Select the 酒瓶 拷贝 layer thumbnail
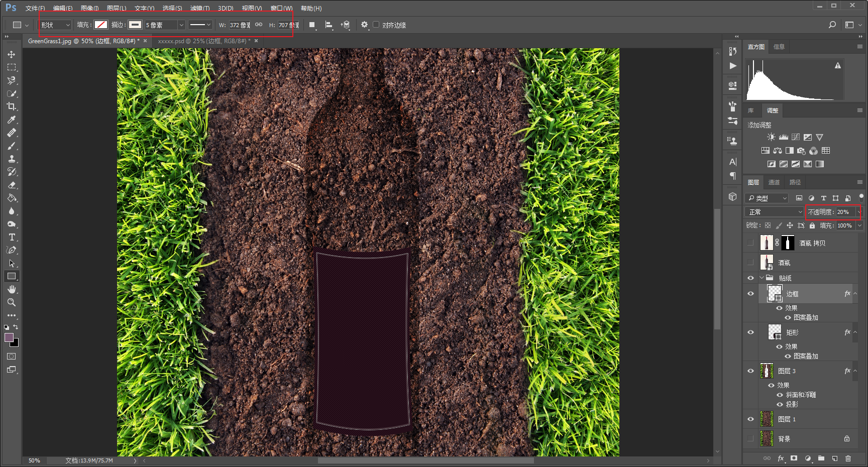The height and width of the screenshot is (467, 868). click(767, 243)
